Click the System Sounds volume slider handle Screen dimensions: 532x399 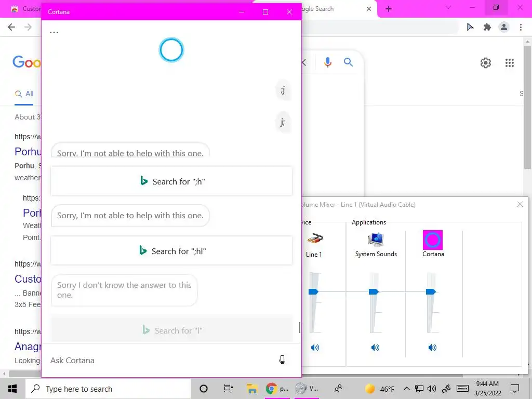tap(374, 291)
